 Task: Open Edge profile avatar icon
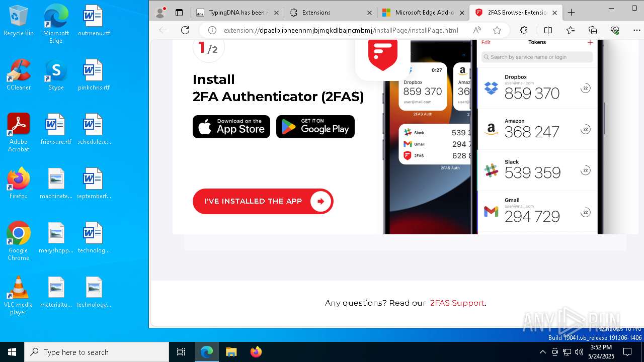(x=161, y=12)
